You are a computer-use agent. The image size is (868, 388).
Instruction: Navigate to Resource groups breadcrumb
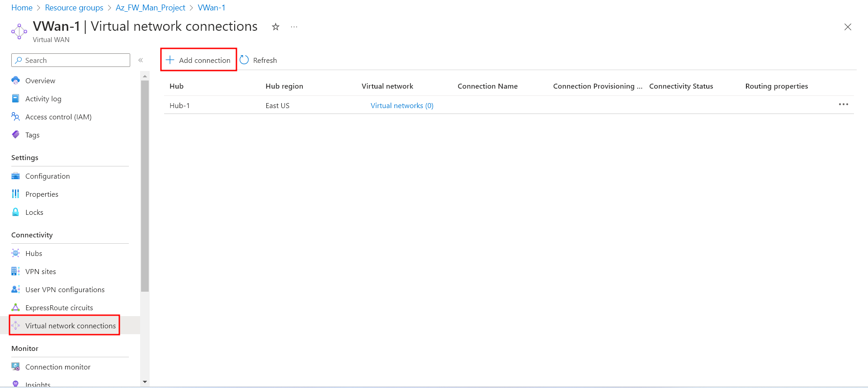point(74,8)
